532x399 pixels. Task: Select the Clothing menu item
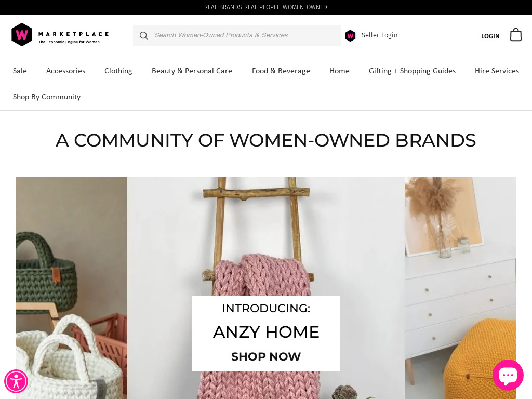[118, 71]
